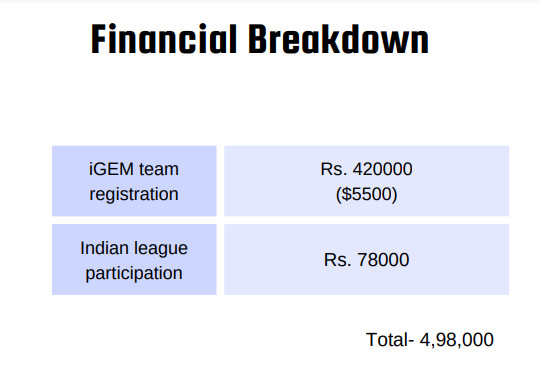The height and width of the screenshot is (390, 541).
Task: Click the Indian league participation cell
Action: [x=134, y=260]
